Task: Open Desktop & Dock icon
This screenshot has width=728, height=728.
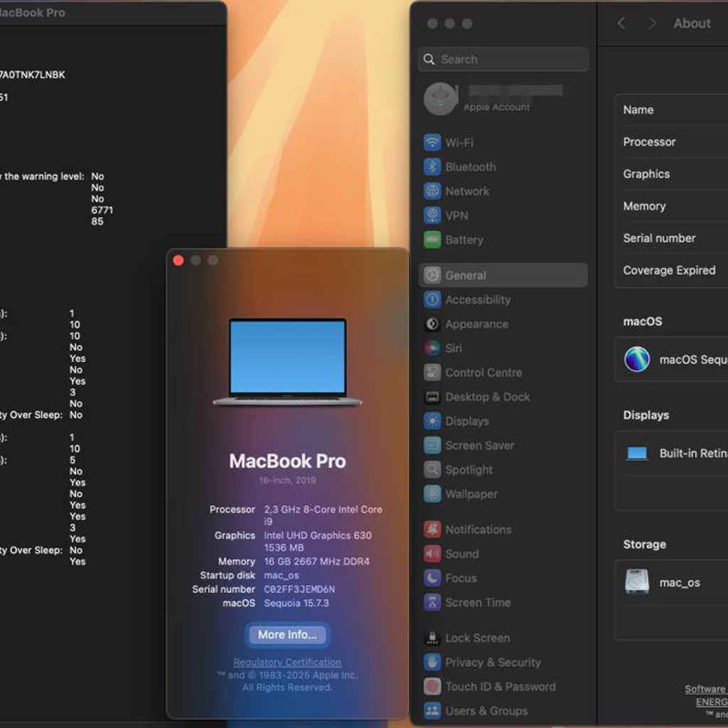Action: click(432, 397)
